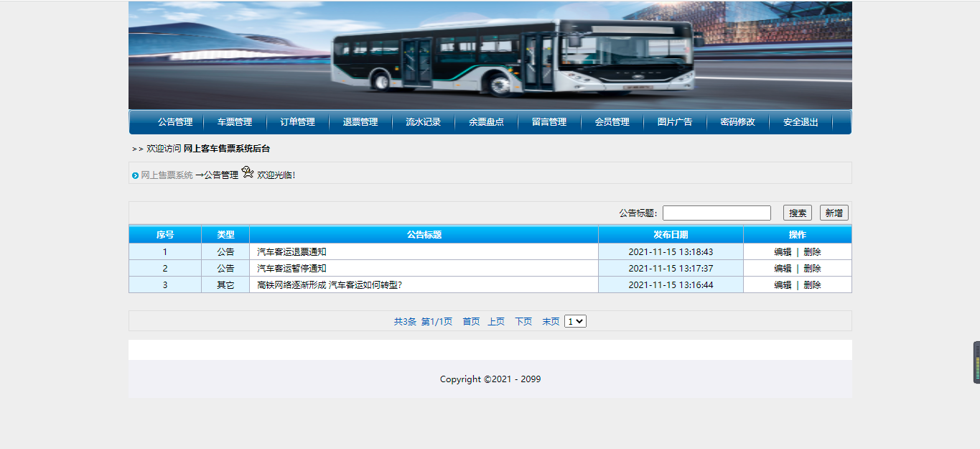The width and height of the screenshot is (980, 449).
Task: Select 安全退出 to log out
Action: pyautogui.click(x=801, y=122)
